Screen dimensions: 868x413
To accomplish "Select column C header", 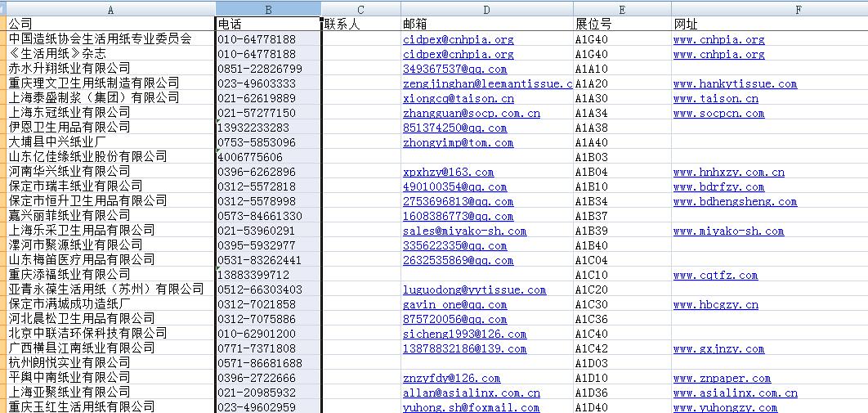I will 361,10.
